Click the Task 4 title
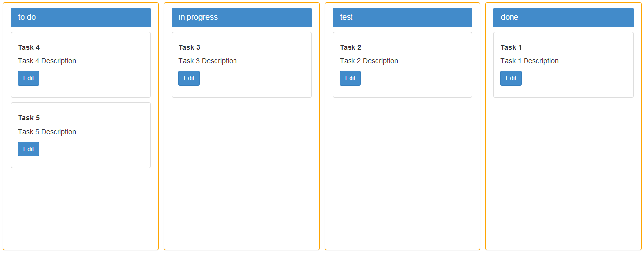 coord(29,47)
